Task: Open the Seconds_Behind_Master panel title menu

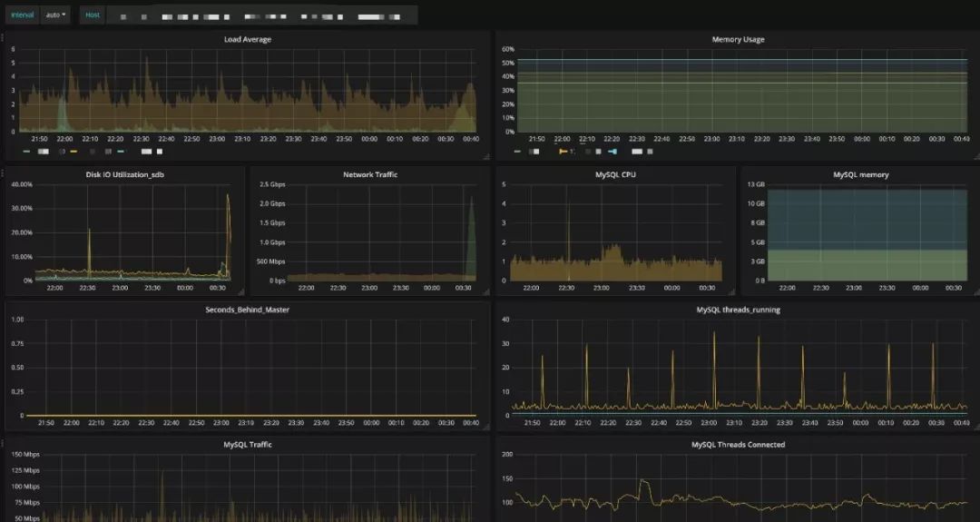Action: [247, 310]
